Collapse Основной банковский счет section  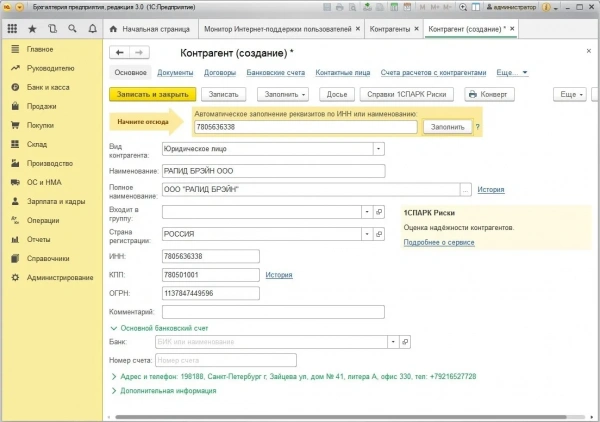pos(114,328)
